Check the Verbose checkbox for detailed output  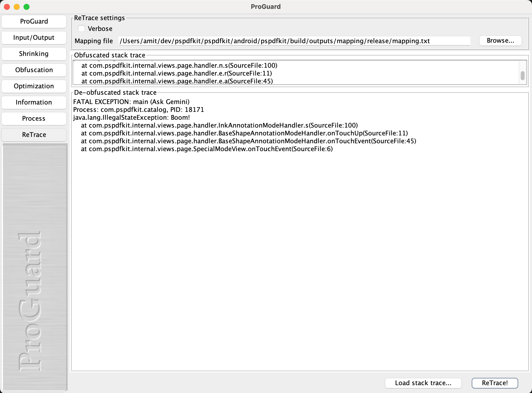tap(81, 28)
